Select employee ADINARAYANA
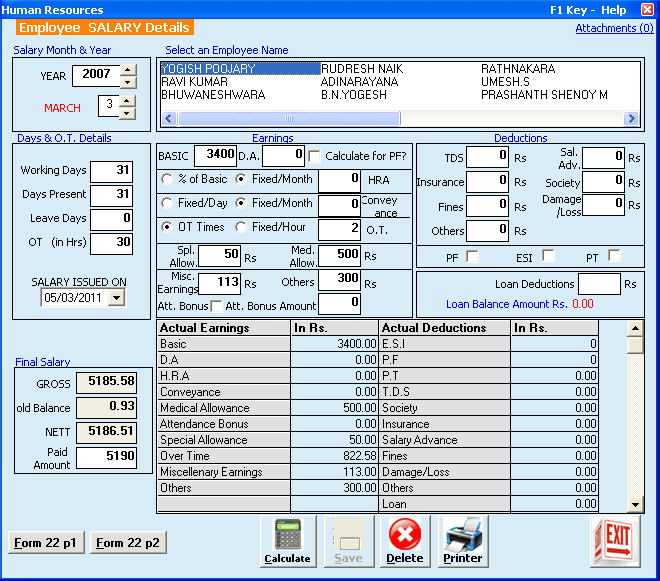This screenshot has height=581, width=660. point(359,82)
